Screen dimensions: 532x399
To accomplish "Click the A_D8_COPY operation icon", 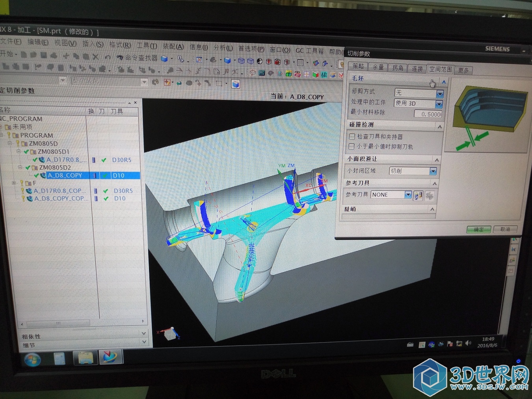I will coord(43,175).
